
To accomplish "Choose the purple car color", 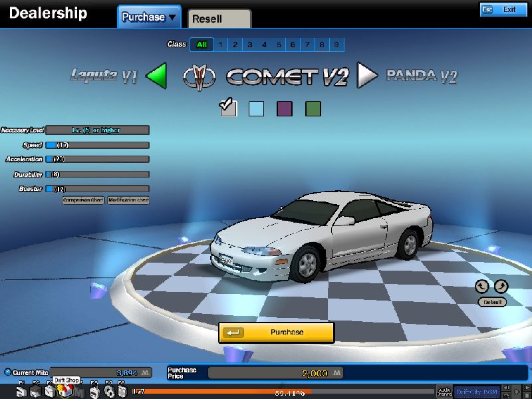I will pyautogui.click(x=285, y=108).
